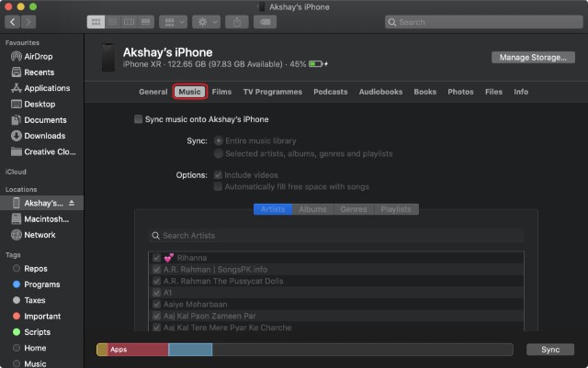
Task: Switch to the Films tab
Action: (221, 92)
